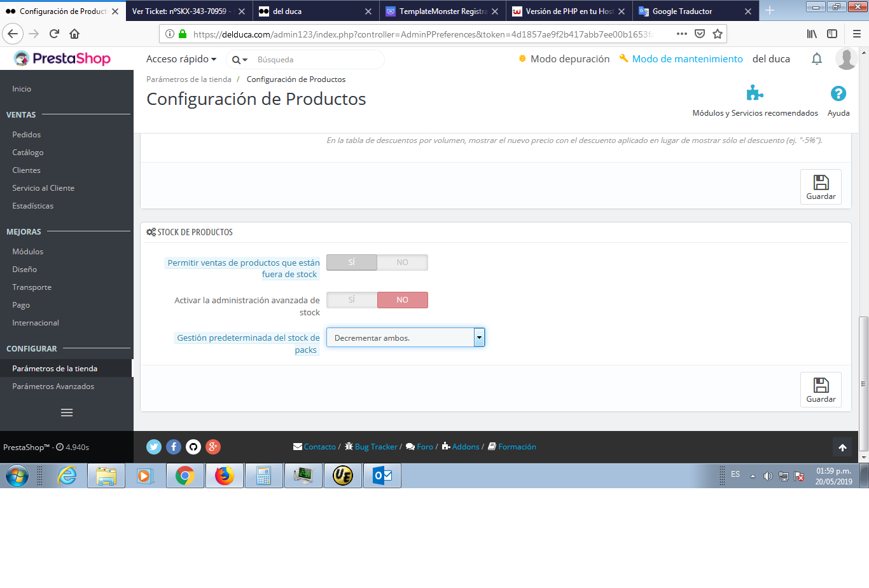Click the user avatar in the header
The height and width of the screenshot is (588, 869).
[x=846, y=58]
